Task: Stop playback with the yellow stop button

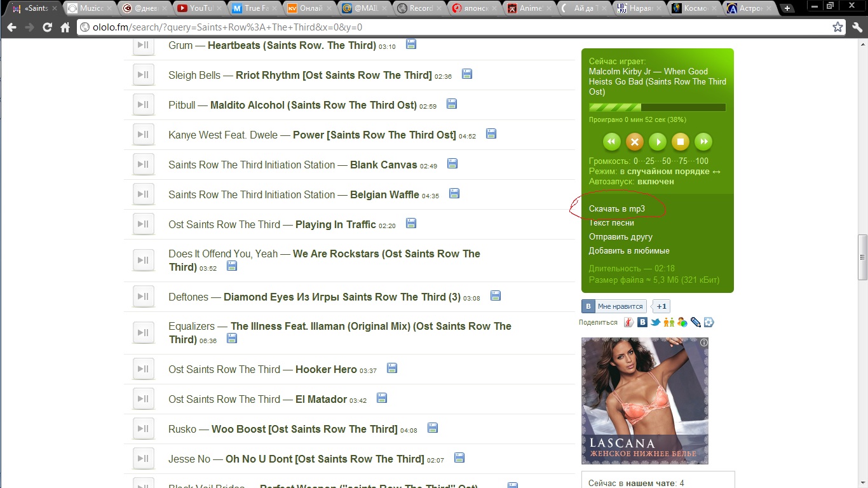Action: click(680, 142)
